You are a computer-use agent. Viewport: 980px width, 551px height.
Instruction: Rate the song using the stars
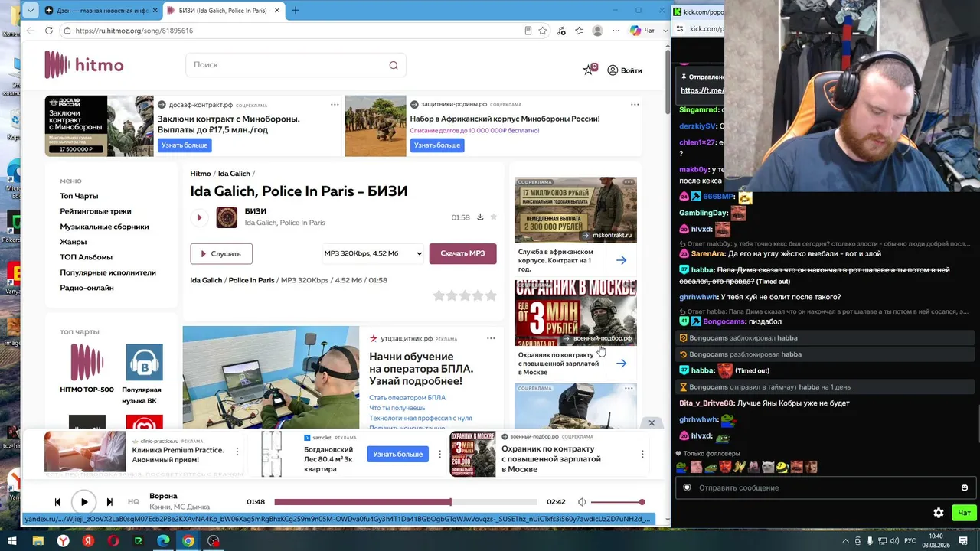(x=465, y=295)
